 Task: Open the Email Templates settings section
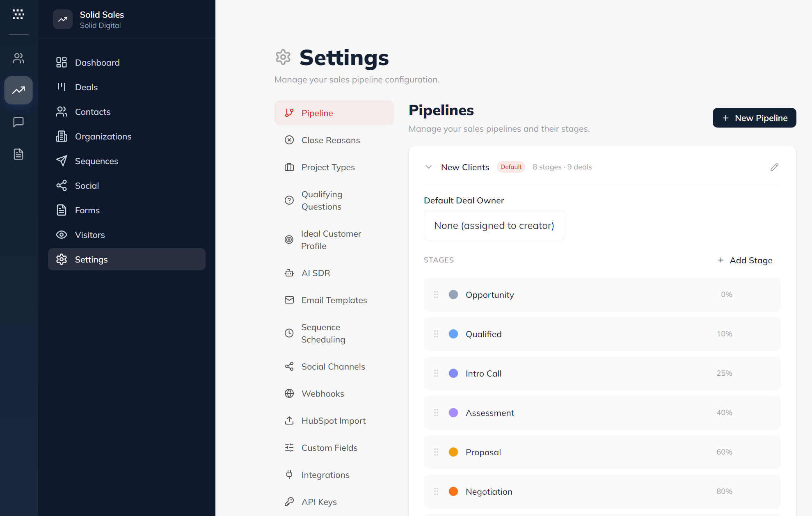(x=334, y=300)
